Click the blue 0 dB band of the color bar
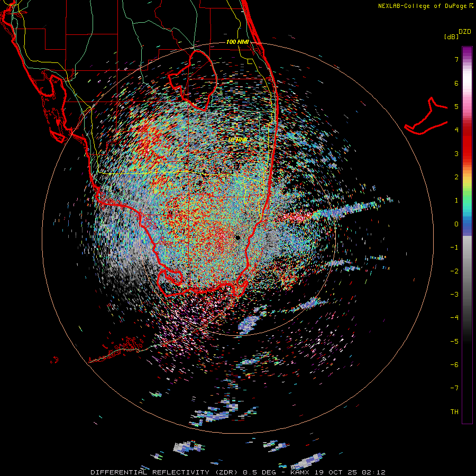This screenshot has height=476, width=476. 467,226
